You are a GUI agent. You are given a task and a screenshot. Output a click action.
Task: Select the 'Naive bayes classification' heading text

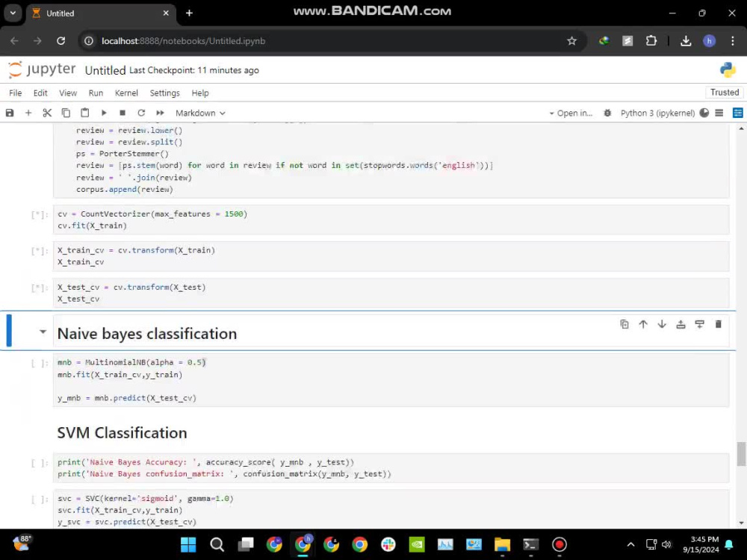pyautogui.click(x=146, y=334)
